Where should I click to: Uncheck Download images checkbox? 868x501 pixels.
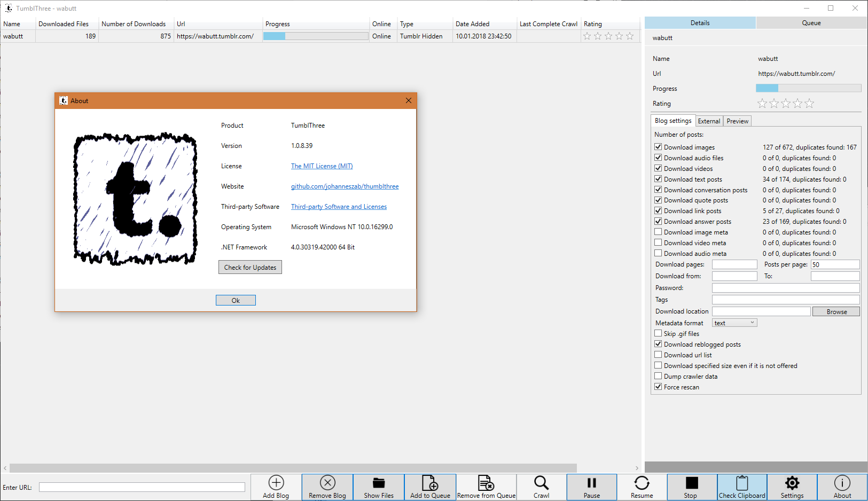658,147
